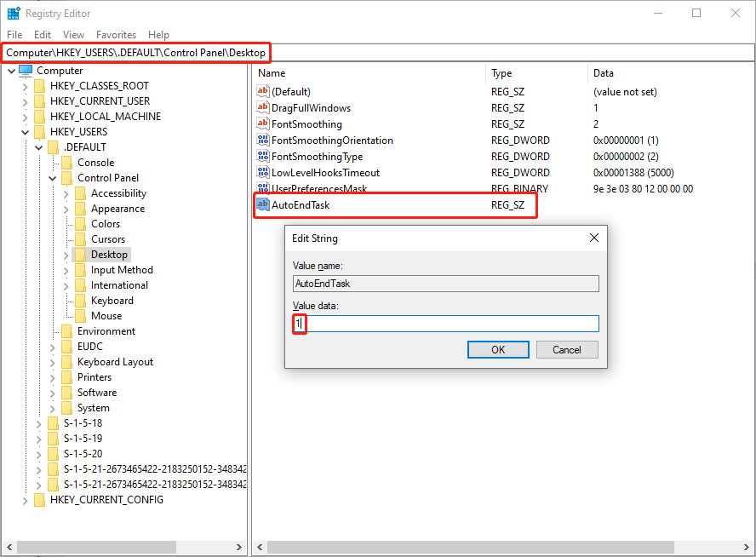Expand the Keyboard Layout node
756x557 pixels.
click(53, 362)
